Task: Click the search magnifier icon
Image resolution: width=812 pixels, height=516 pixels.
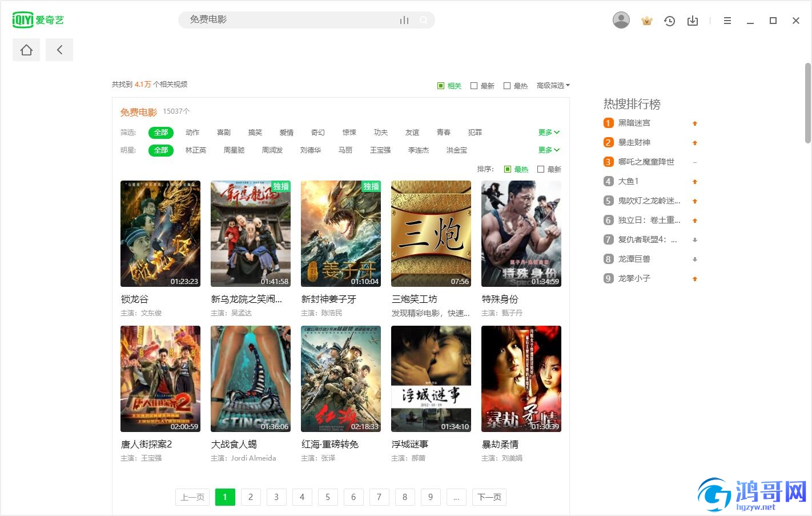Action: click(424, 20)
